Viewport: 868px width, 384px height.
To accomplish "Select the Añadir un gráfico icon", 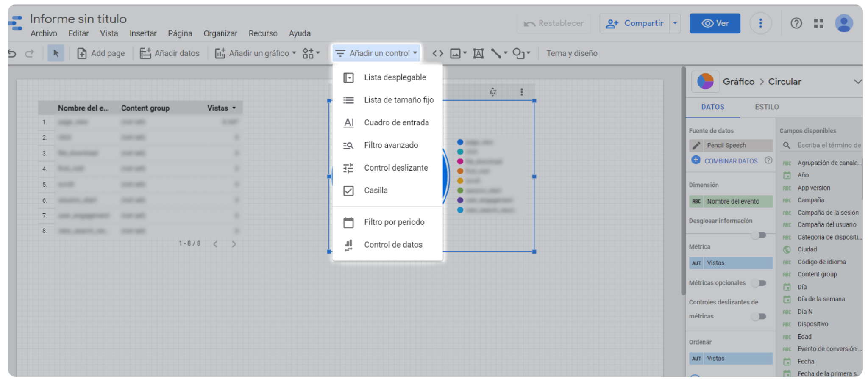I will (220, 53).
